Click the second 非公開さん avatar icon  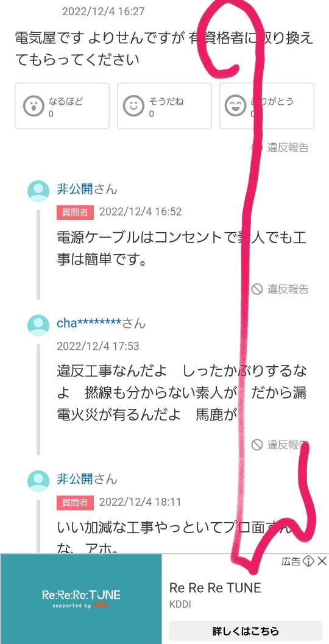(x=38, y=481)
